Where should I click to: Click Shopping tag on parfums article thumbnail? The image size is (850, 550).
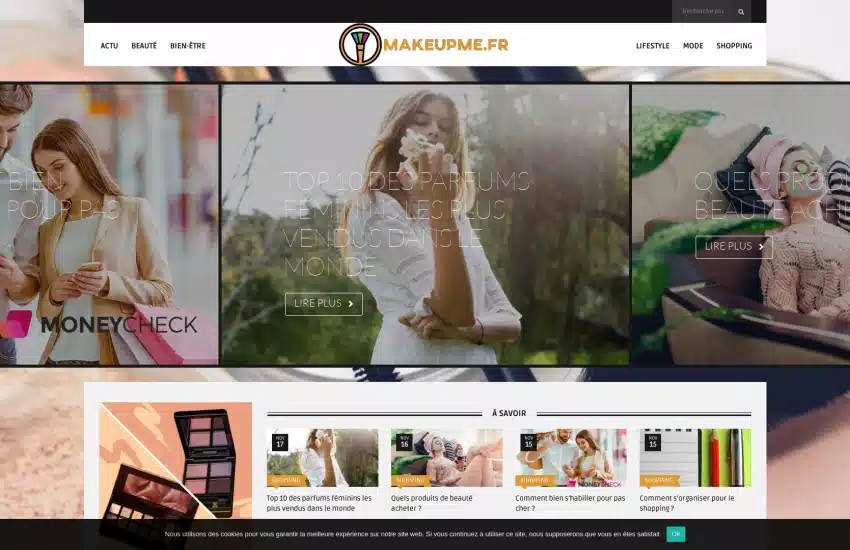[285, 480]
